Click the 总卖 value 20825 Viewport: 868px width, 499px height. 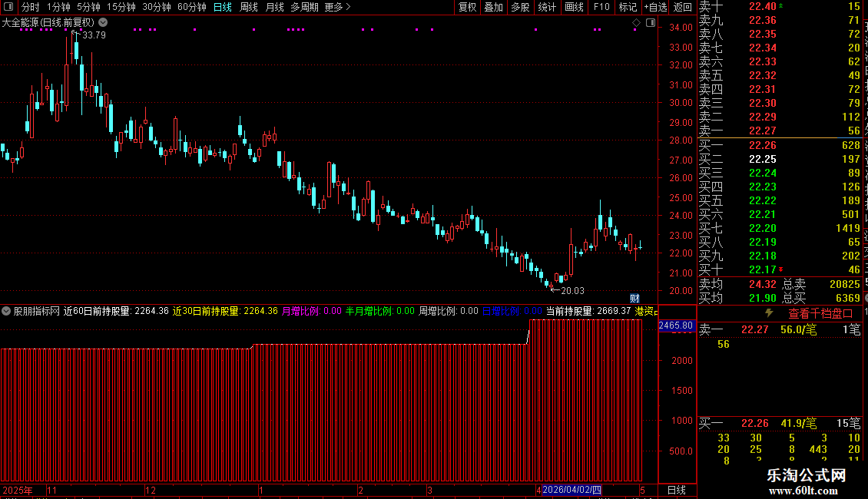click(x=845, y=284)
